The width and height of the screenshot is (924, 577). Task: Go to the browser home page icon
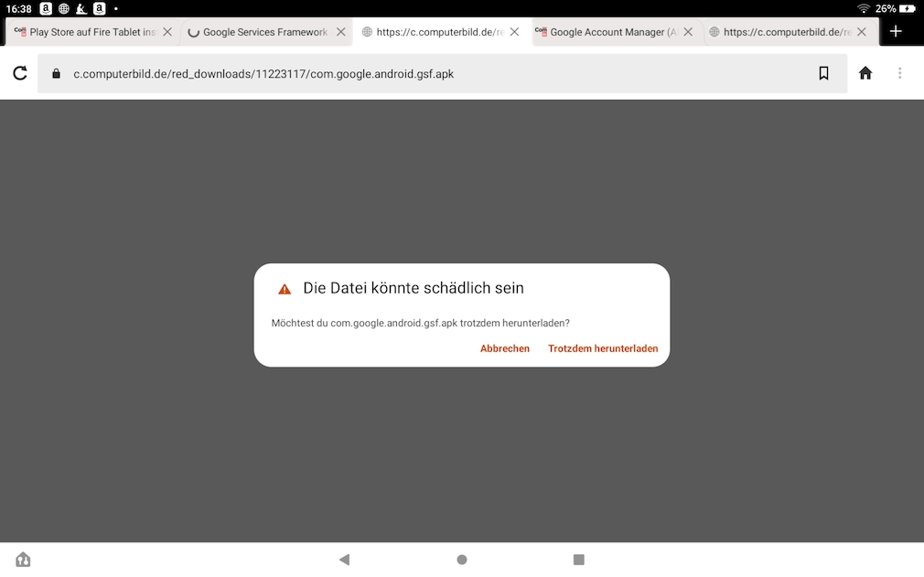coord(865,73)
